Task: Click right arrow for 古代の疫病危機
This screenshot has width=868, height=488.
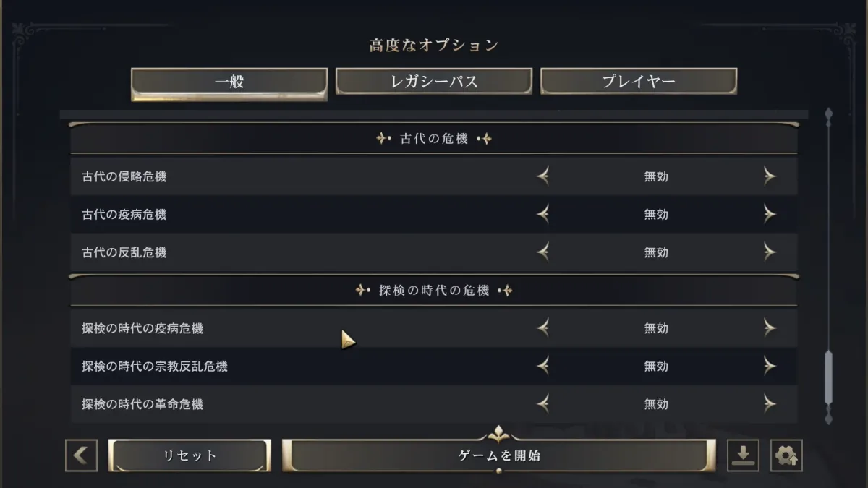Action: [769, 215]
